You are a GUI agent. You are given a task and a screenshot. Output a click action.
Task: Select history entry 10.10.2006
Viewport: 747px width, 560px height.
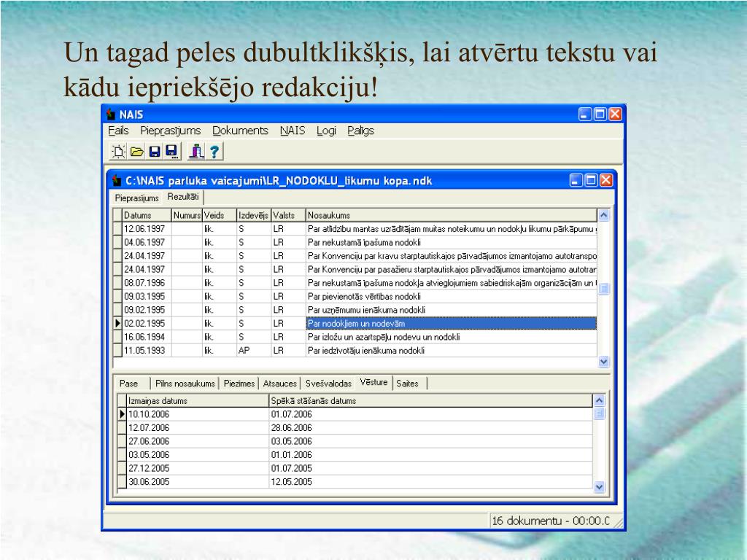[x=198, y=414]
